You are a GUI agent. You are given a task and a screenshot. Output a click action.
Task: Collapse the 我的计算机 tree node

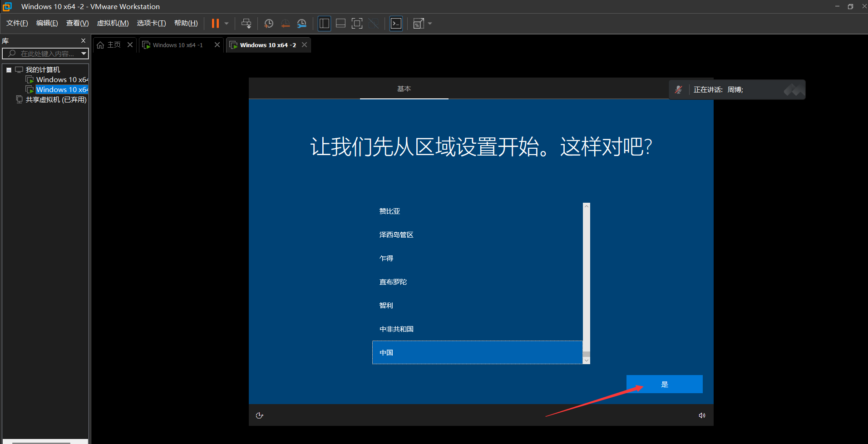click(9, 70)
